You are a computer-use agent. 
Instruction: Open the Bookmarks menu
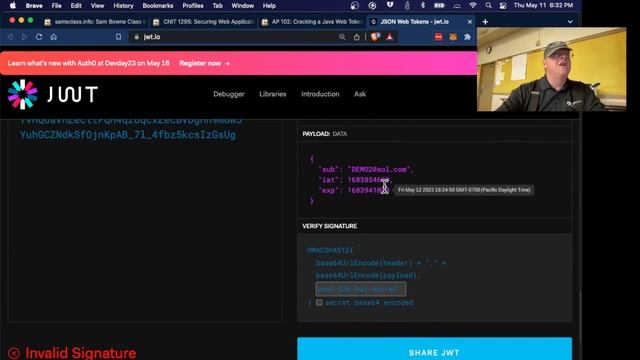[x=158, y=6]
